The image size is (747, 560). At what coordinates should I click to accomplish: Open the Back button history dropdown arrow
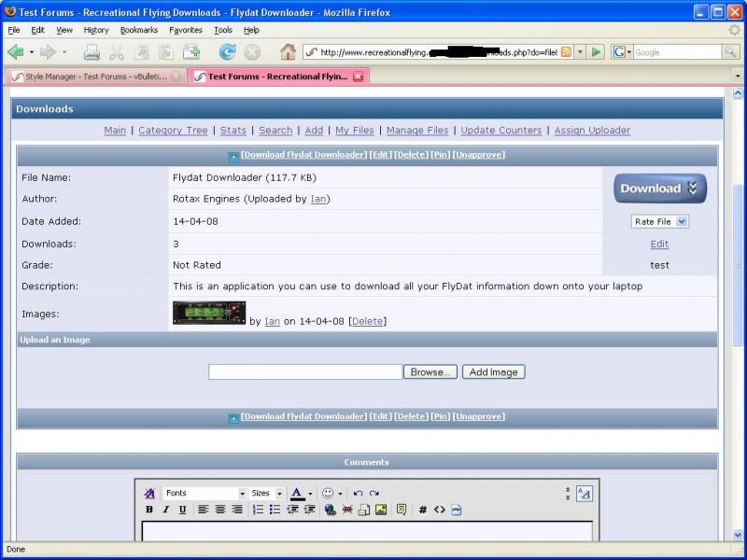pos(32,52)
